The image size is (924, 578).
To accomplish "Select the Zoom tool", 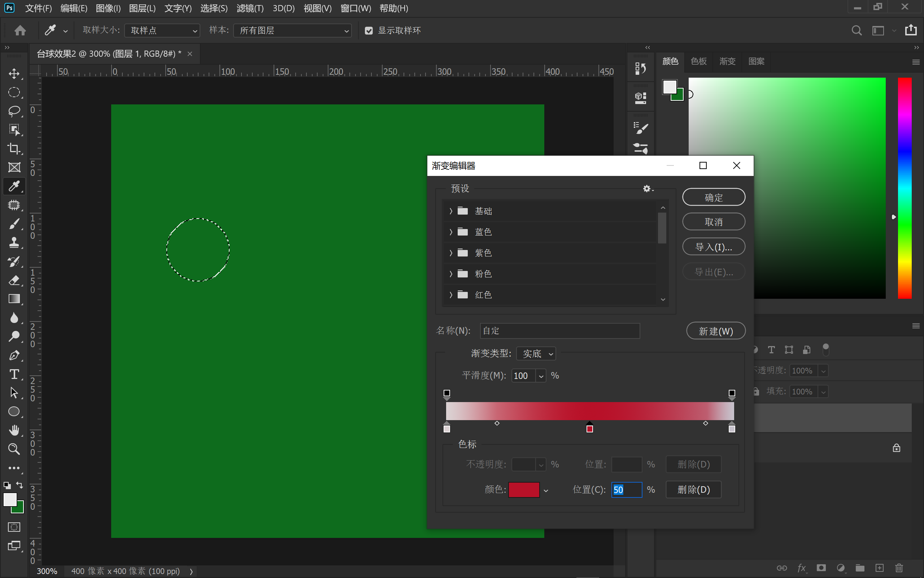I will [x=14, y=449].
